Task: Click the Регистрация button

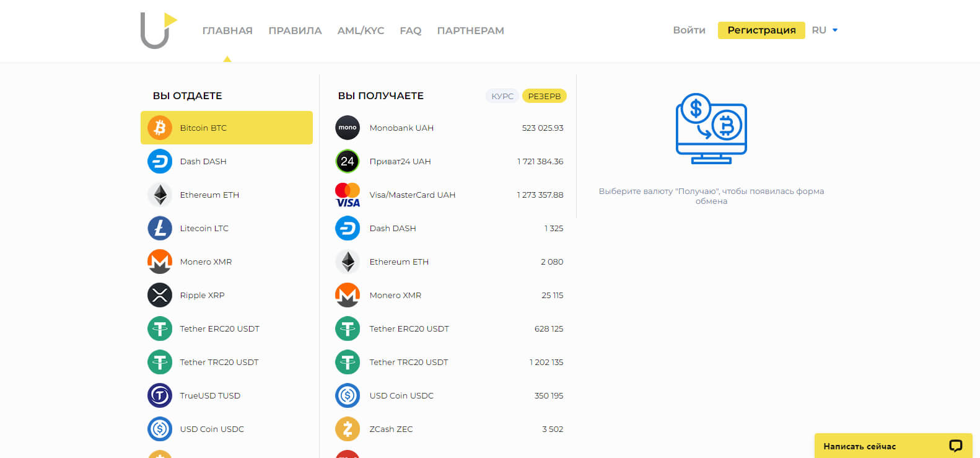Action: point(761,30)
